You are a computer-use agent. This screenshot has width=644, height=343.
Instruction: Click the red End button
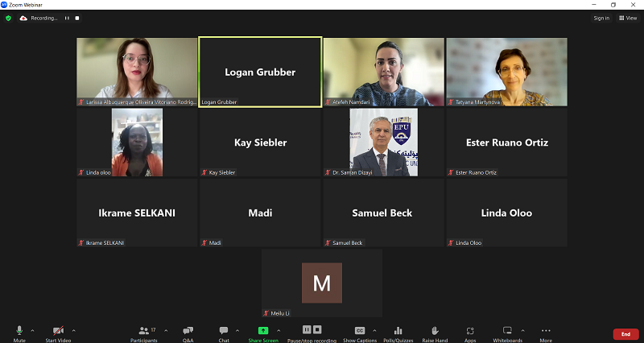tap(625, 334)
